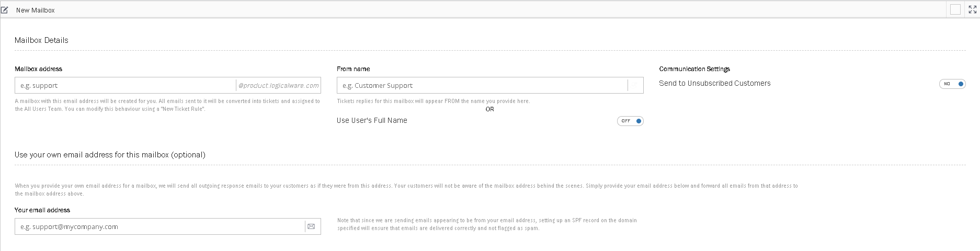
Task: Click the @product.logicalware.com domain suffix
Action: pyautogui.click(x=278, y=85)
